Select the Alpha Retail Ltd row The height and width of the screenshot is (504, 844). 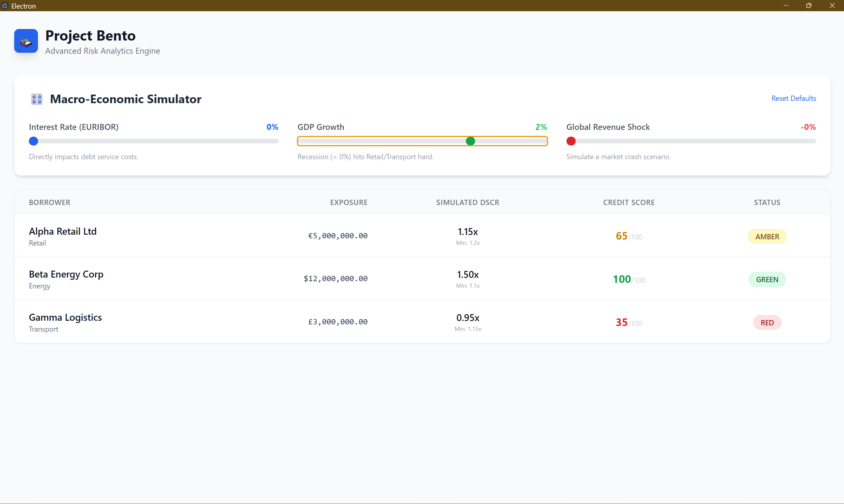pos(63,232)
